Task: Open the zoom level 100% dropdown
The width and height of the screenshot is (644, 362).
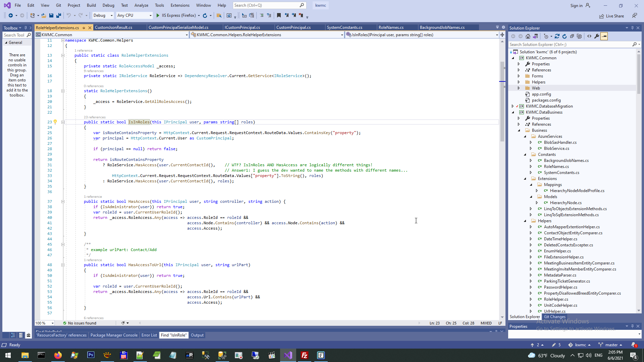Action: [53, 323]
